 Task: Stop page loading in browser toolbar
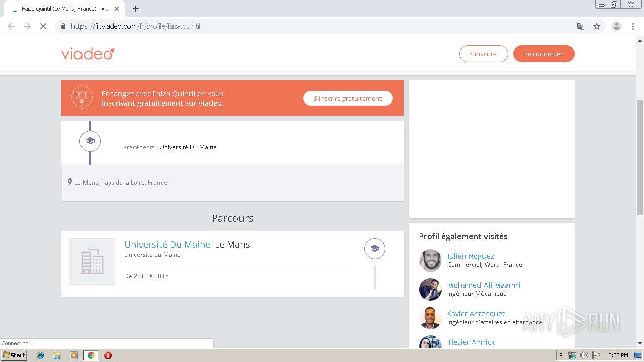point(43,26)
